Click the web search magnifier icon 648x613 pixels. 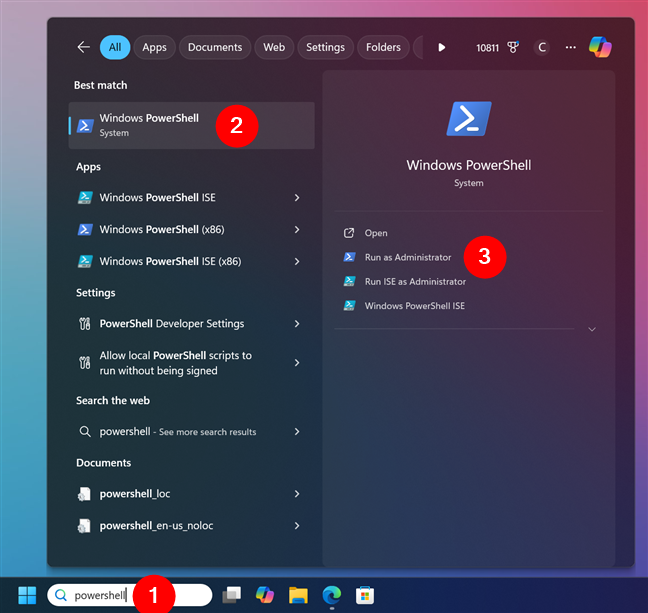pyautogui.click(x=85, y=432)
